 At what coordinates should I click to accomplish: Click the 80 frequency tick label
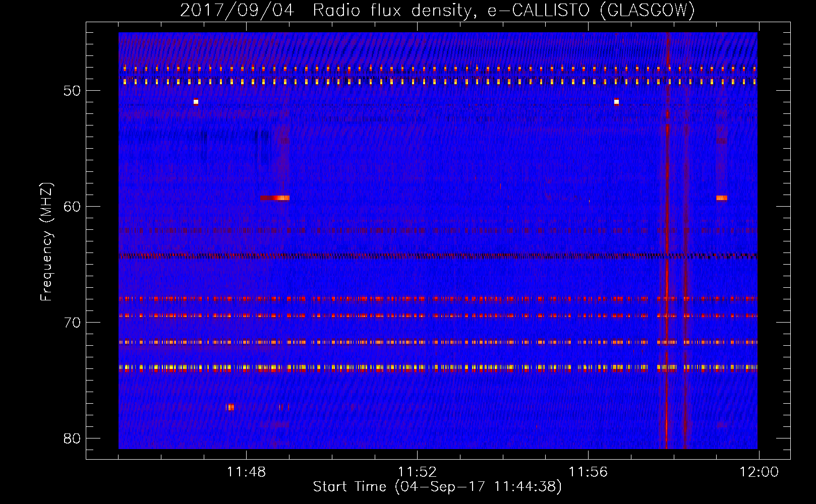72,438
